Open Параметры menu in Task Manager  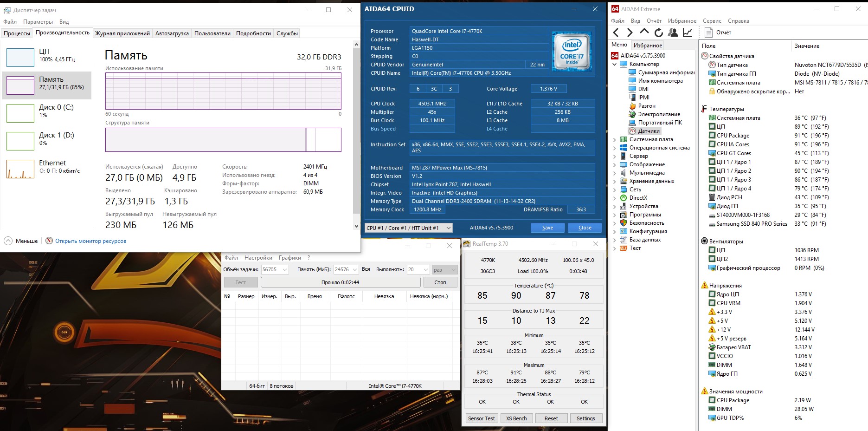[x=38, y=22]
